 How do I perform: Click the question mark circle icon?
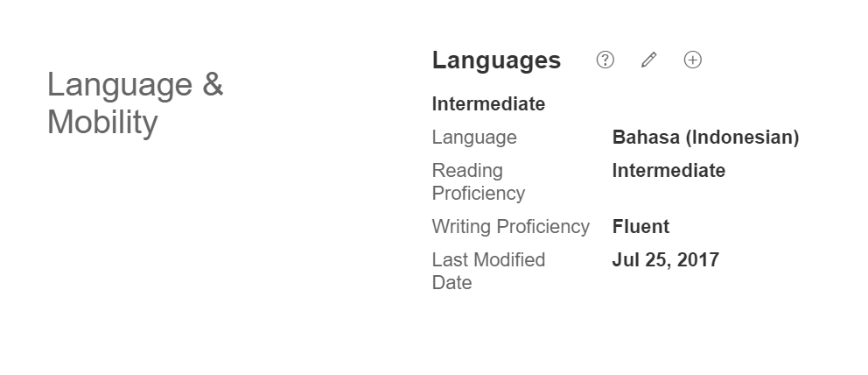pyautogui.click(x=605, y=60)
